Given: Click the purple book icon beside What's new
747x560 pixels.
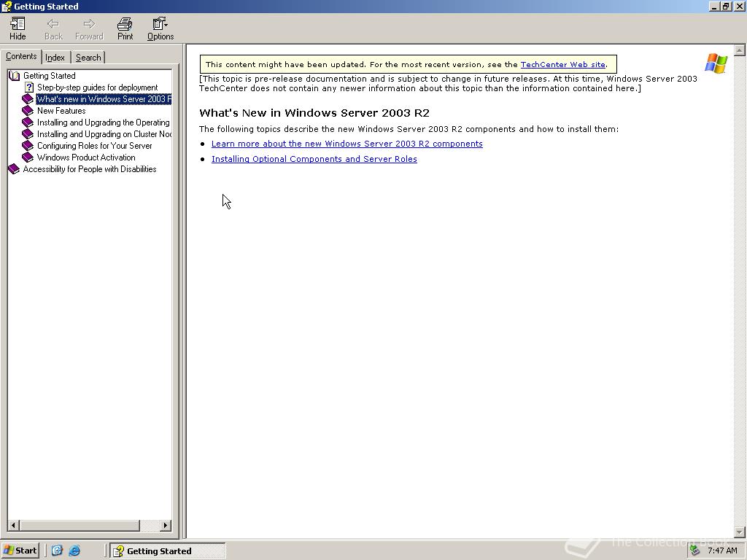Looking at the screenshot, I should (x=28, y=99).
